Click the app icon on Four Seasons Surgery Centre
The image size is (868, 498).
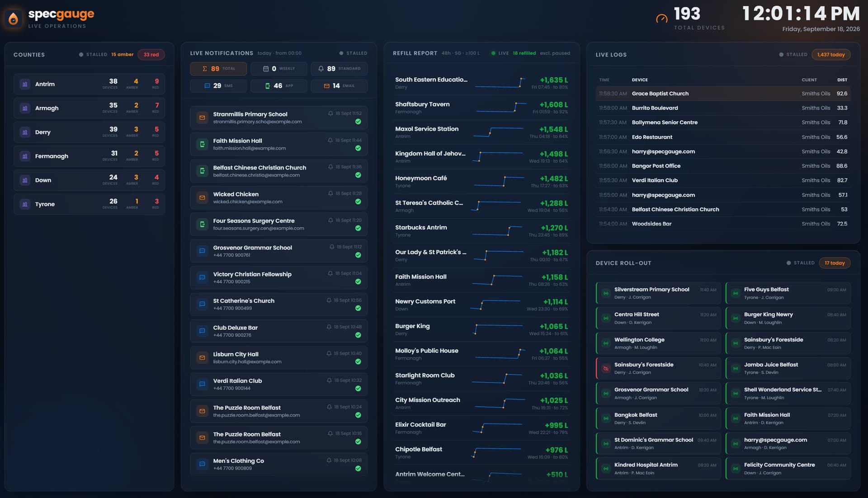click(202, 224)
